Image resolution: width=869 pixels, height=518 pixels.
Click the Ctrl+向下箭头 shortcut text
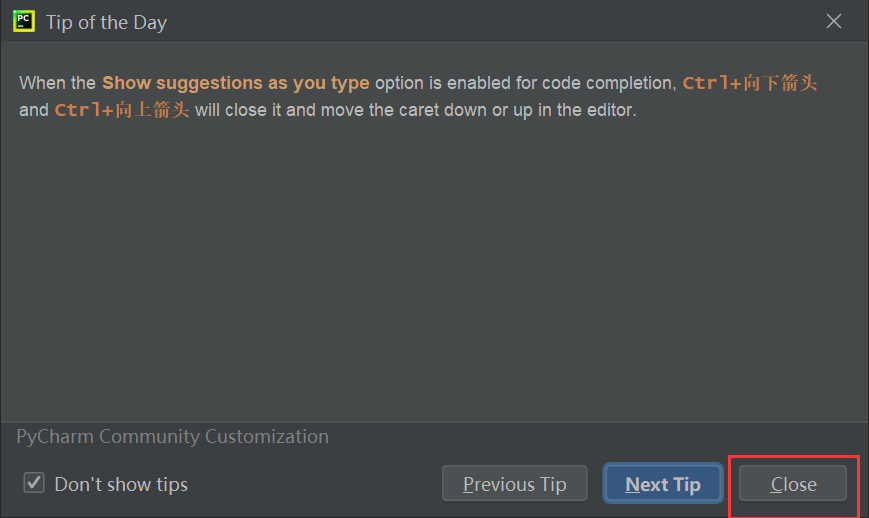[x=750, y=83]
